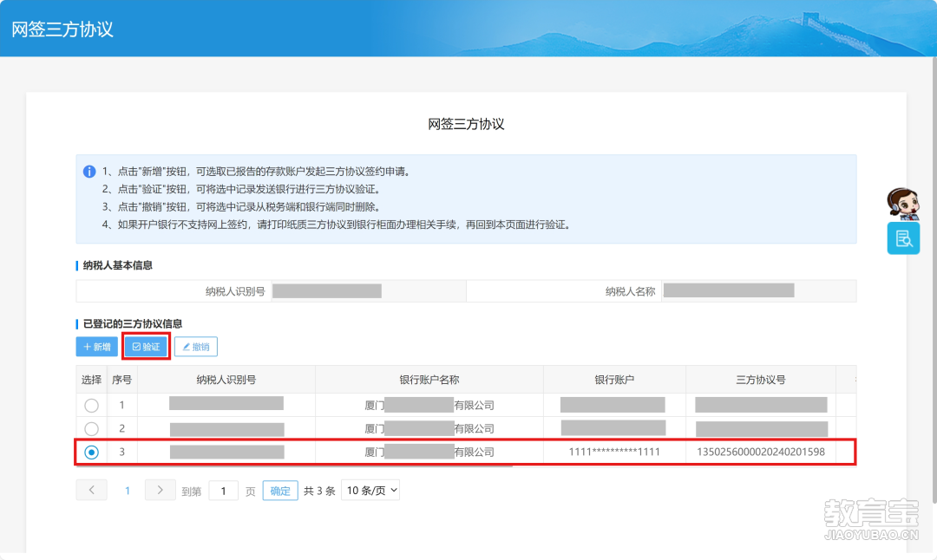Click the 纳税人基本信息 section heading
This screenshot has height=560, width=937.
coord(118,265)
